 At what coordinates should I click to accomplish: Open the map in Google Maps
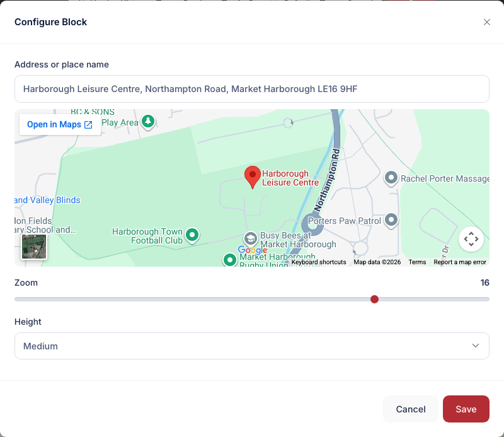coord(60,124)
